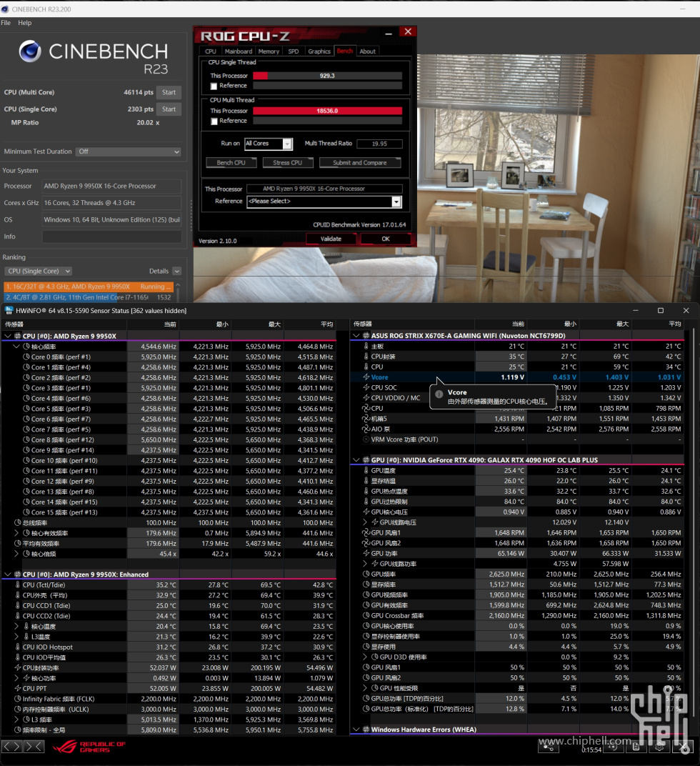Click the lightning icon beside Vcore
Image resolution: width=700 pixels, height=766 pixels.
[x=366, y=377]
